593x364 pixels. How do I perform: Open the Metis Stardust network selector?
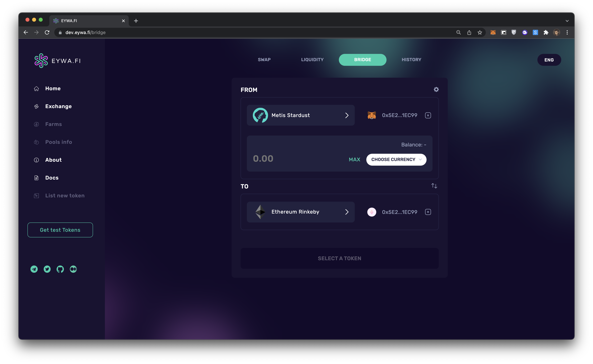coord(300,115)
